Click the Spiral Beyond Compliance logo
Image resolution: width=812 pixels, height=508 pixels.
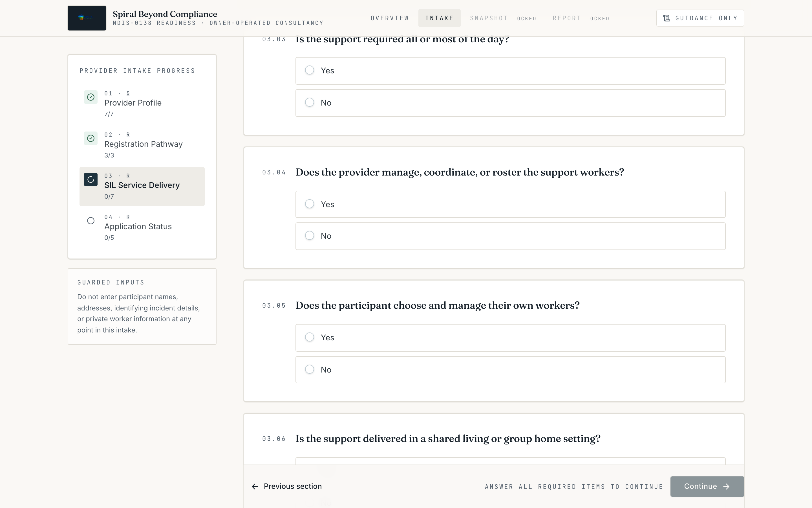(x=87, y=18)
